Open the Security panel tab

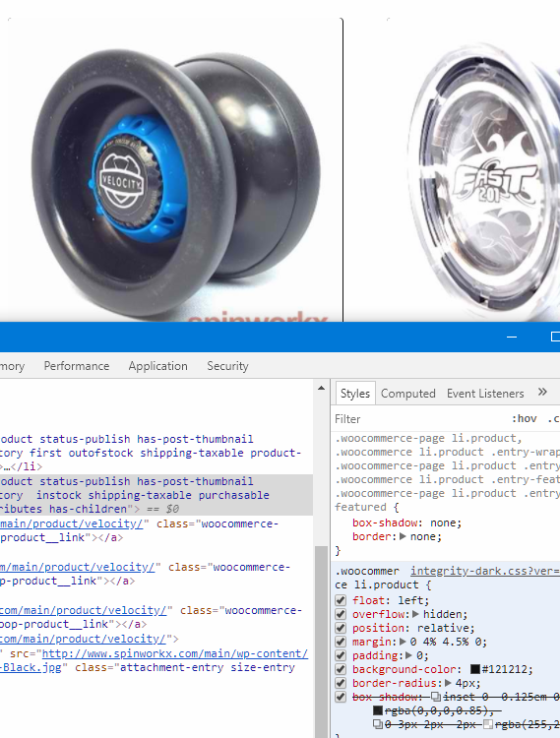(x=227, y=366)
